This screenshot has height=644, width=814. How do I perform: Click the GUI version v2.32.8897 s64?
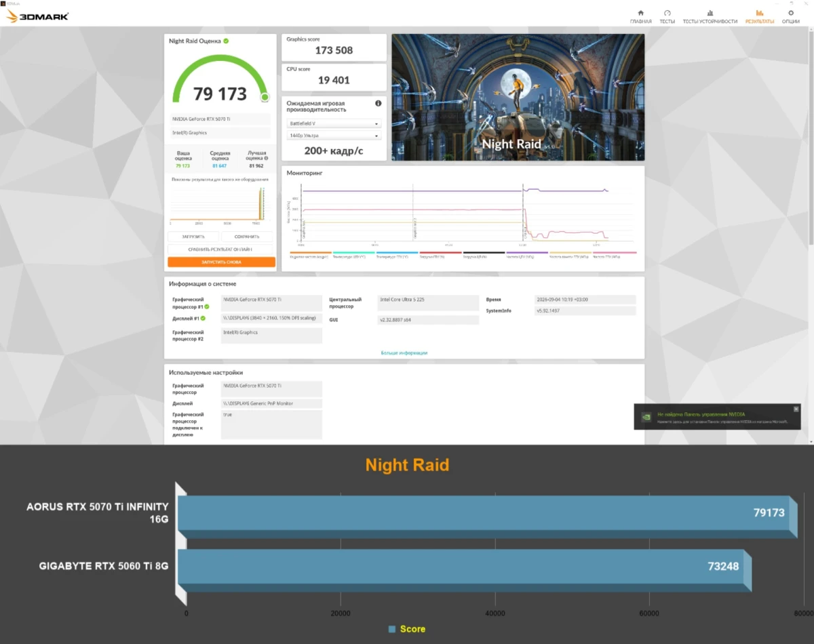(428, 320)
